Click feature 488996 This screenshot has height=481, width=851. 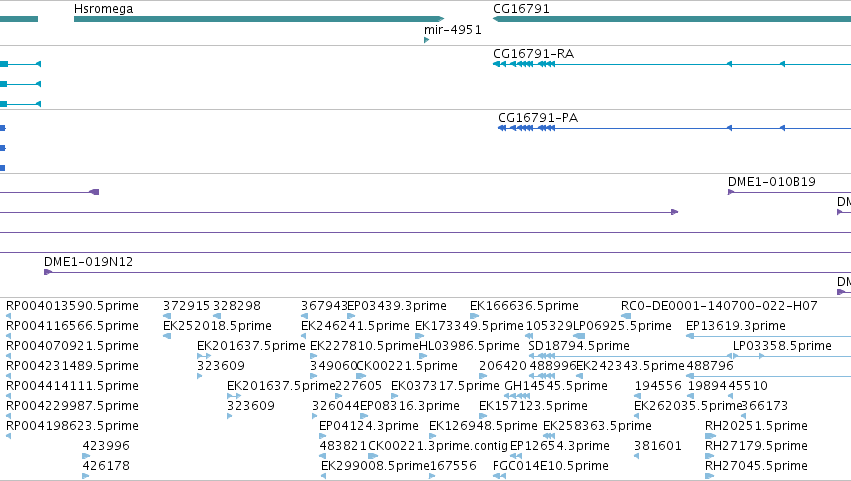tap(553, 366)
